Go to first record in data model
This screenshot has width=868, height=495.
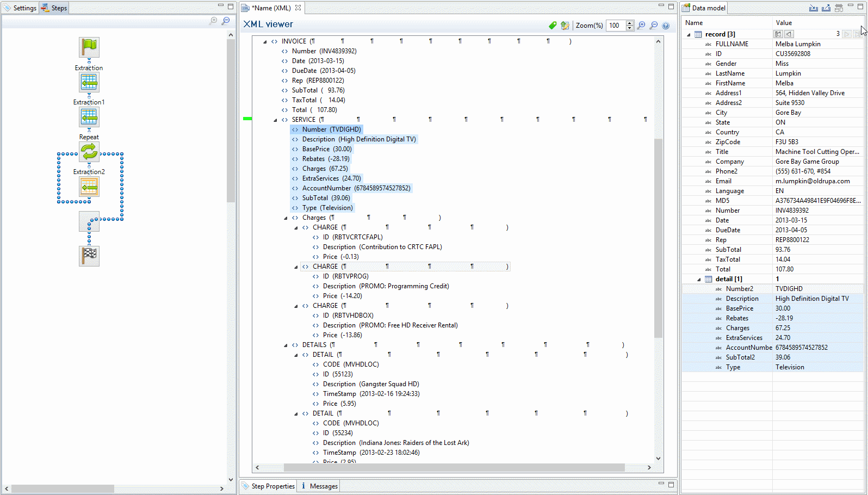(778, 34)
